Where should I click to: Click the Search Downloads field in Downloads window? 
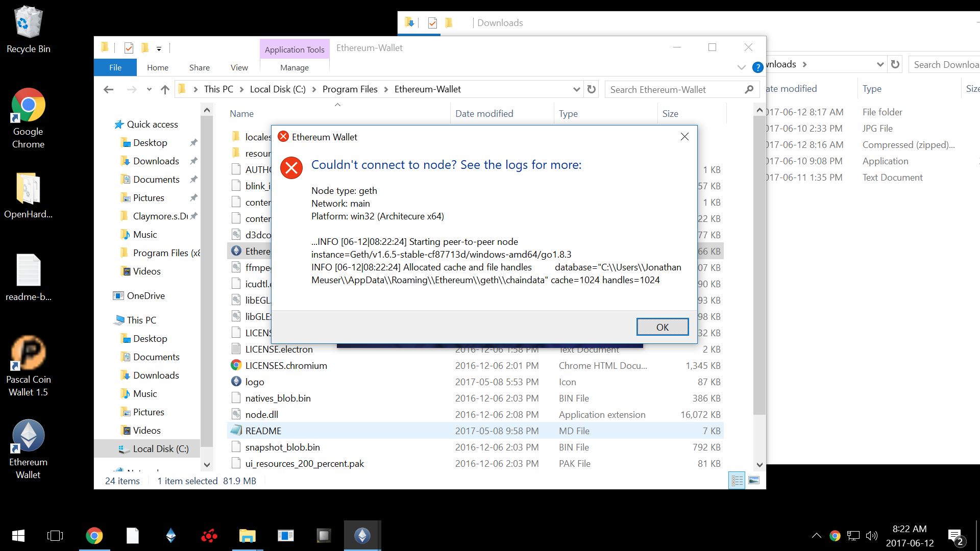pos(945,65)
